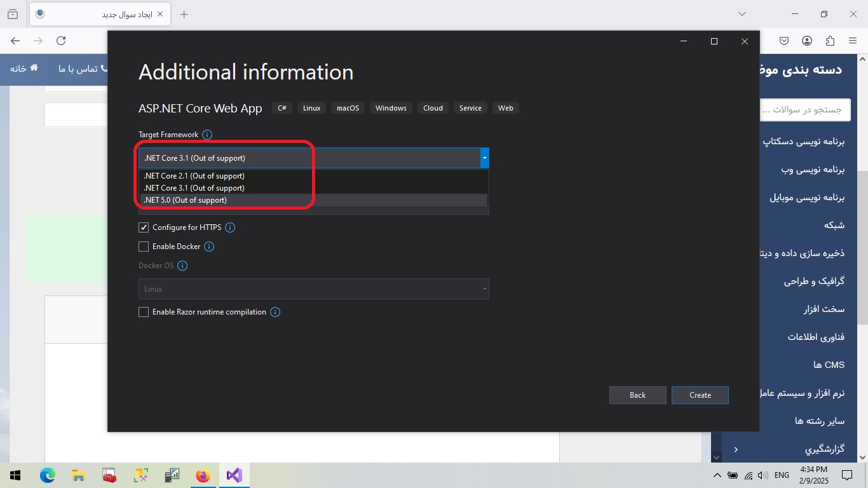
Task: Open the Windows Start menu
Action: 15,475
